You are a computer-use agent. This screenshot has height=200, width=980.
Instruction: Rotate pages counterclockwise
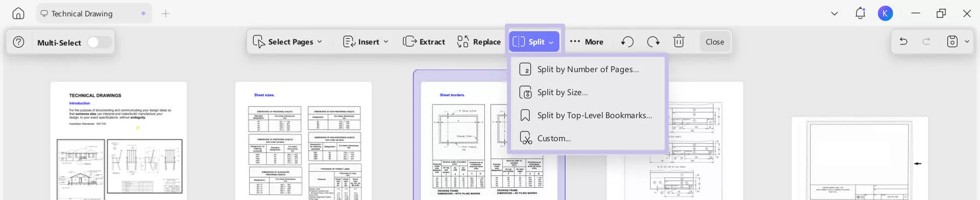click(x=627, y=42)
